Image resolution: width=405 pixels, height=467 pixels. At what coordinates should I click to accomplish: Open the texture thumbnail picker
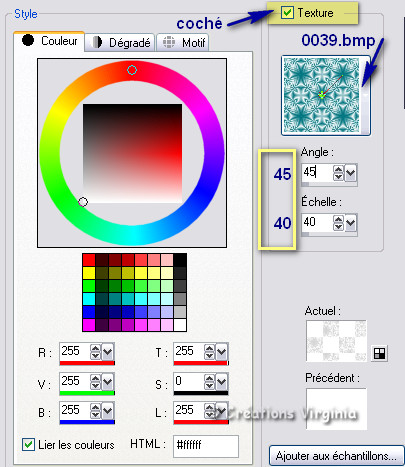pos(322,96)
